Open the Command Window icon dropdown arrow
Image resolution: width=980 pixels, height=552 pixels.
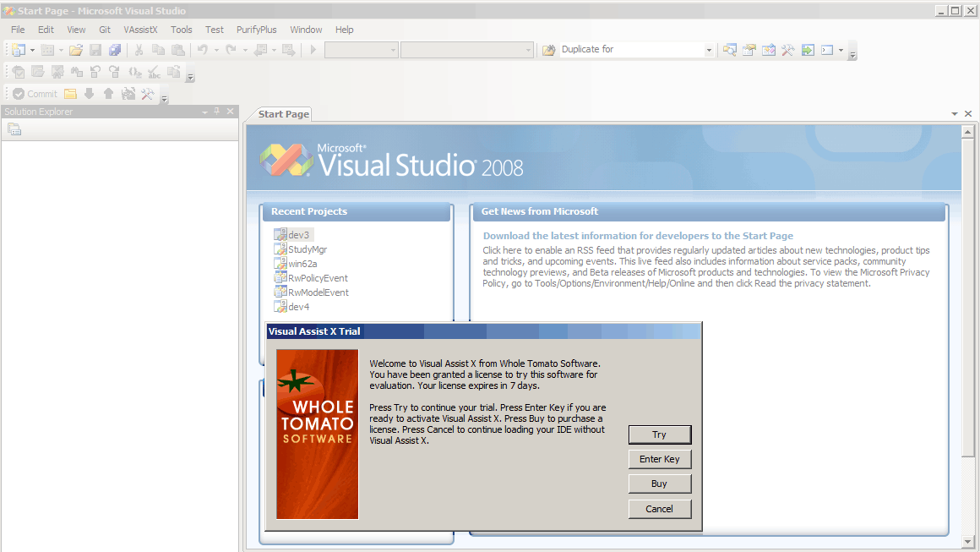click(x=841, y=50)
